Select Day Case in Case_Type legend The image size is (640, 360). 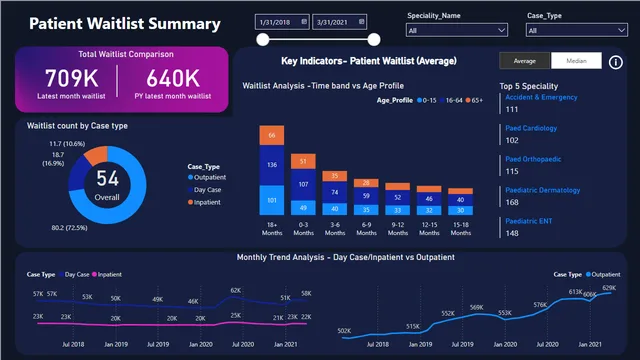tap(204, 190)
